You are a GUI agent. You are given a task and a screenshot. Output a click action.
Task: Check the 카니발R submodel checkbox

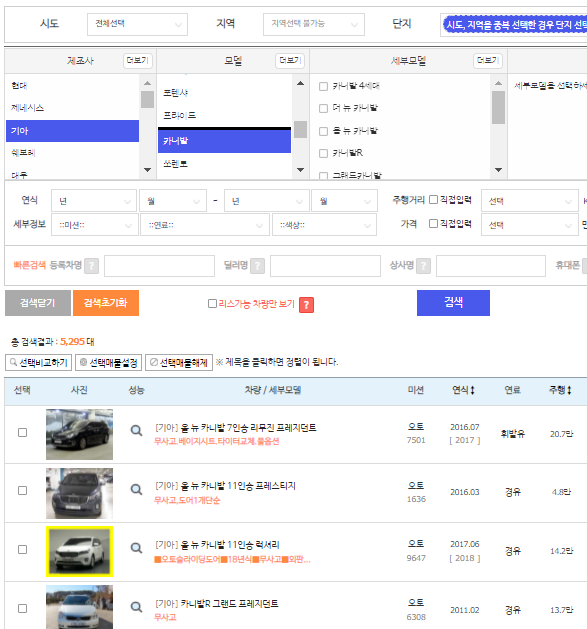click(x=323, y=153)
